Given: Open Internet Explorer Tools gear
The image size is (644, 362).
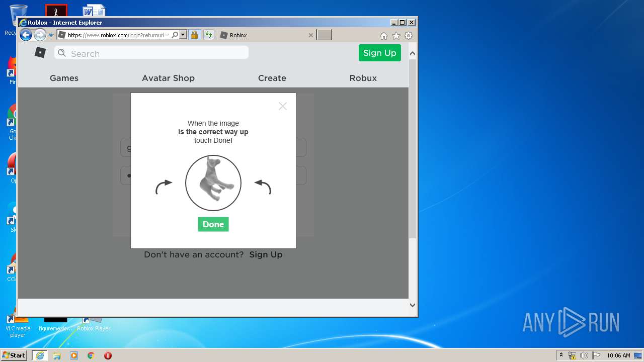Looking at the screenshot, I should [409, 36].
